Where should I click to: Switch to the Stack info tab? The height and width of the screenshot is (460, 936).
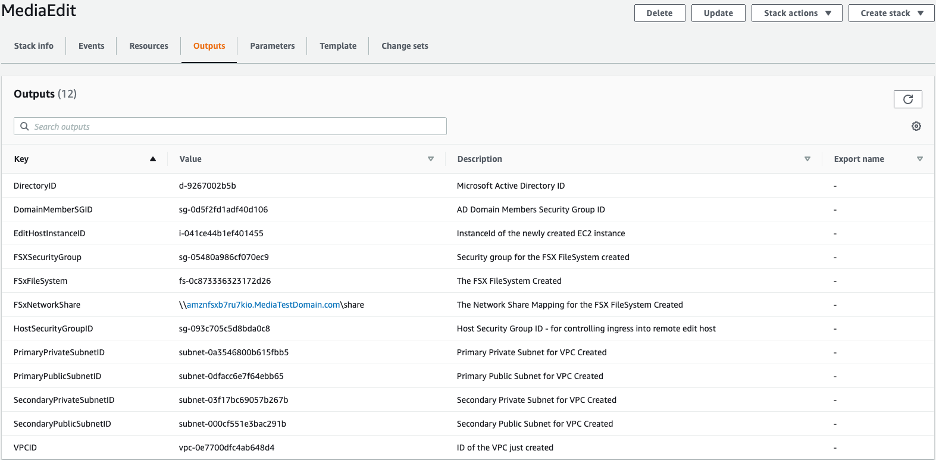[34, 46]
